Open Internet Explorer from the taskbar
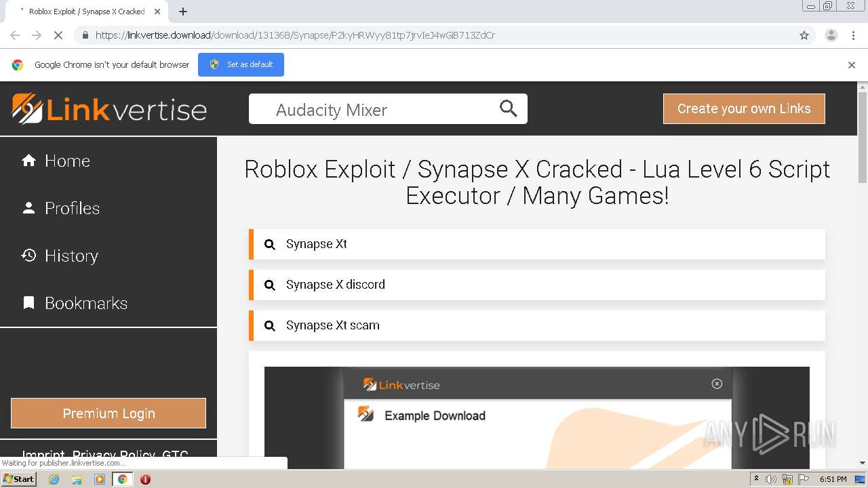Viewport: 868px width, 488px height. tap(54, 479)
